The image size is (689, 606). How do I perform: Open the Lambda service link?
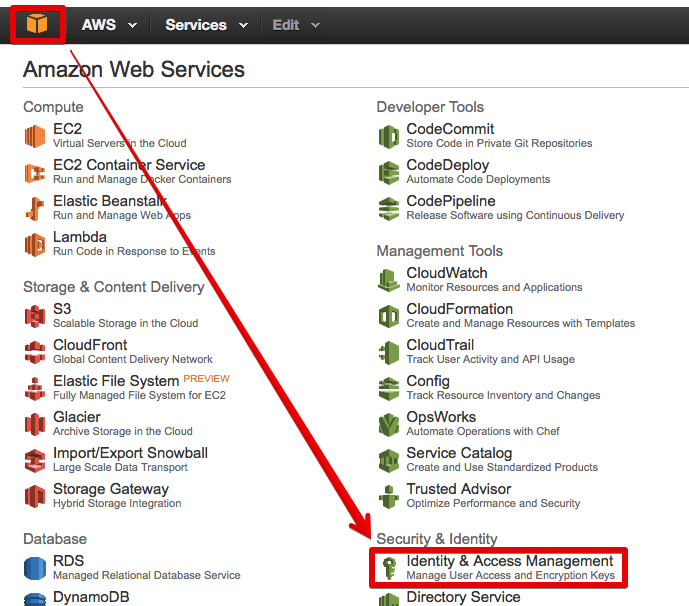tap(80, 237)
